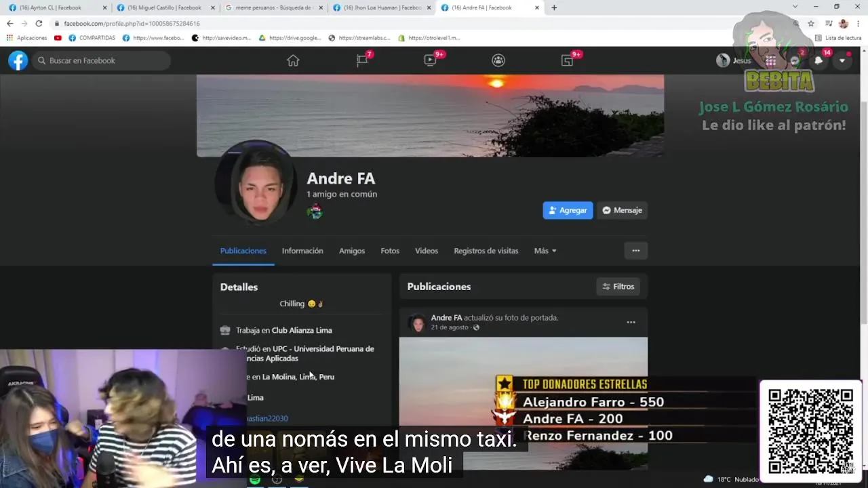This screenshot has width=868, height=488.
Task: Click the browser Back arrow
Action: coord(9,23)
